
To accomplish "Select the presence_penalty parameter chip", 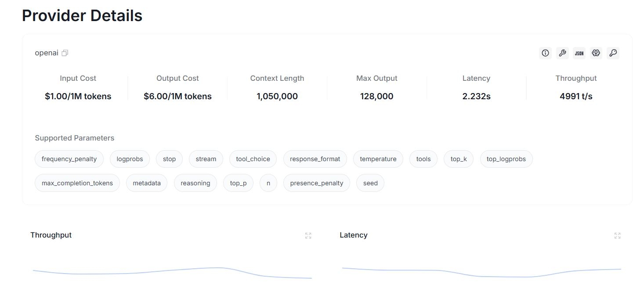I will 317,183.
